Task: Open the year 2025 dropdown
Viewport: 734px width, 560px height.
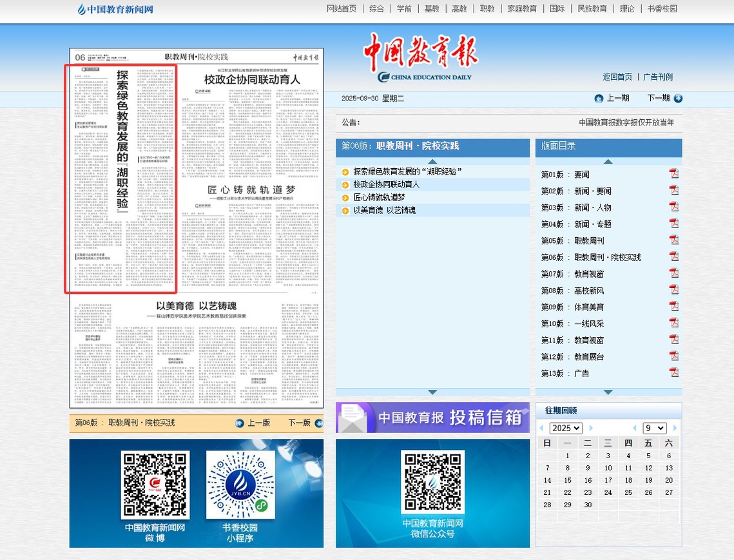Action: (x=566, y=428)
